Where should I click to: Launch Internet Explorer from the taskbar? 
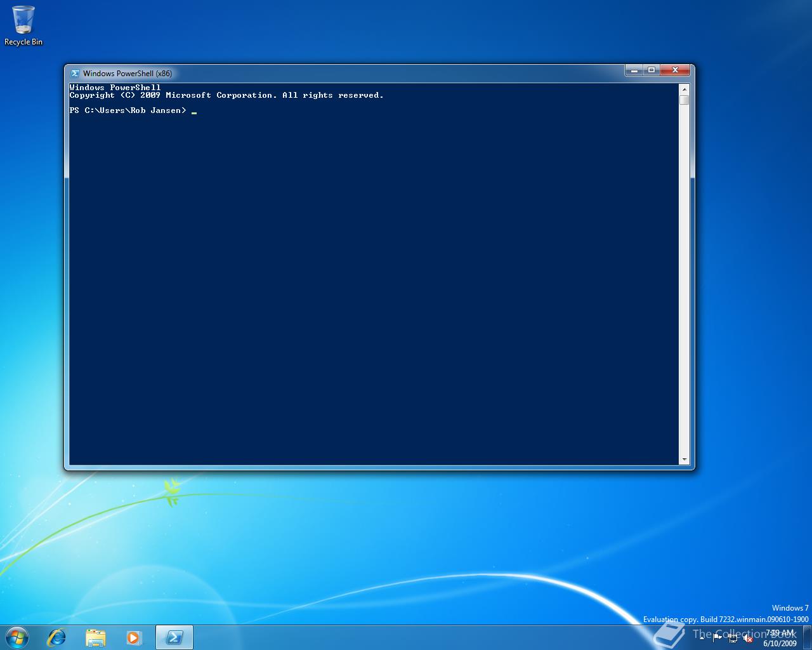coord(57,637)
